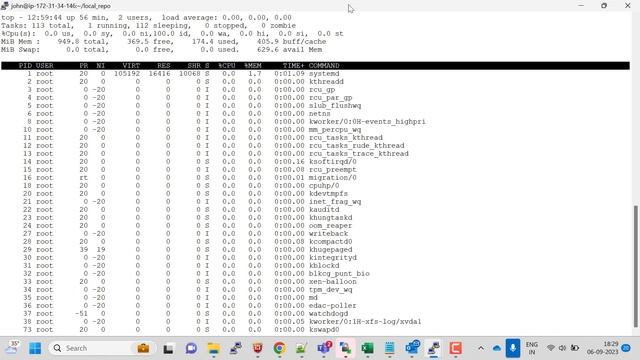
Task: Open the red shield app on taskbar
Action: [258, 349]
